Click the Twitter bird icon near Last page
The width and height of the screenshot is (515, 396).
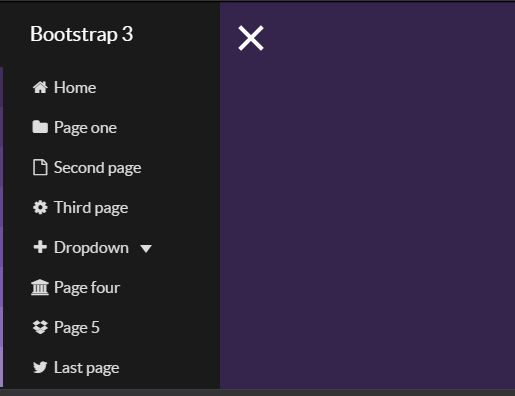coord(40,367)
